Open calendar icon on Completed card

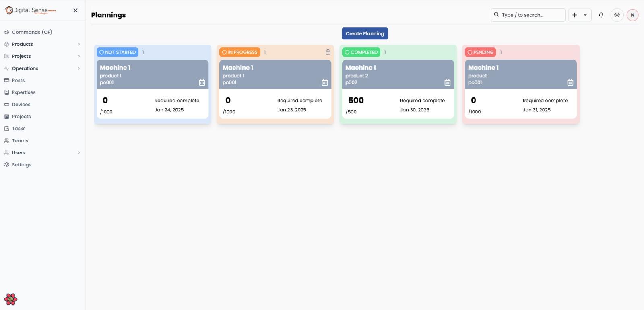click(448, 82)
